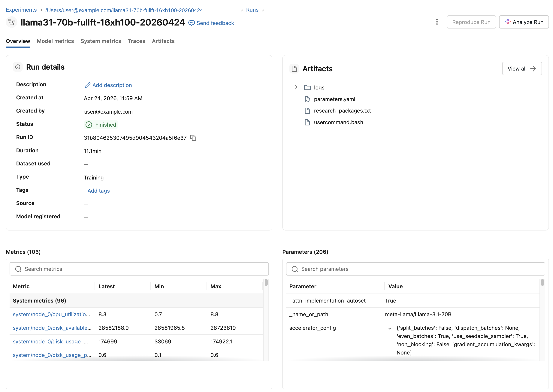Click the arrow icon in View all
553x392 pixels.
tap(533, 69)
